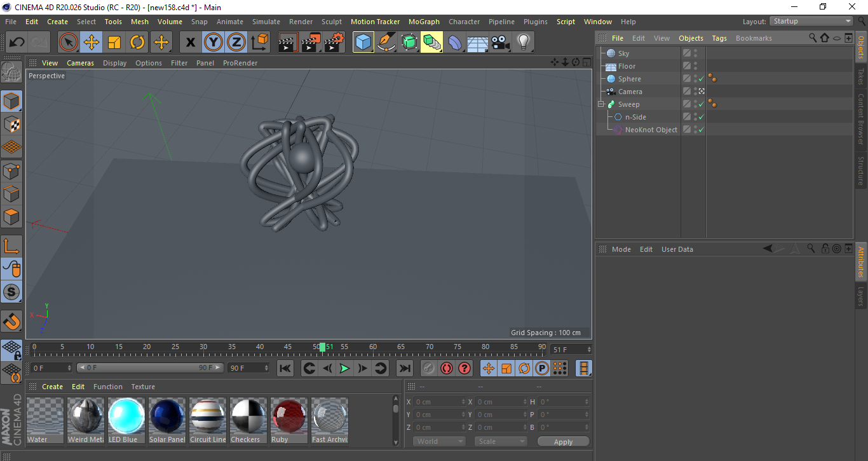Viewport: 868px width, 461px height.
Task: Switch to the Takes side tab
Action: click(861, 77)
